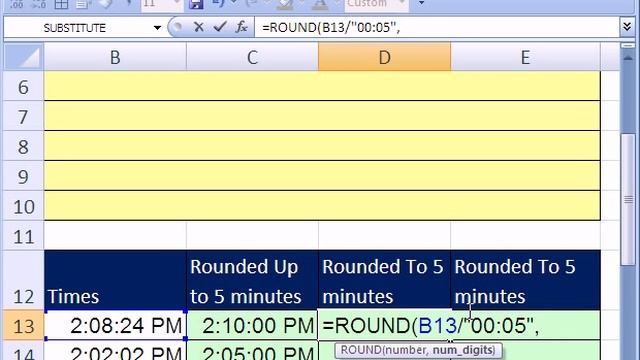Viewport: 640px width, 360px height.
Task: Open Insert Function with the fx button
Action: [242, 27]
